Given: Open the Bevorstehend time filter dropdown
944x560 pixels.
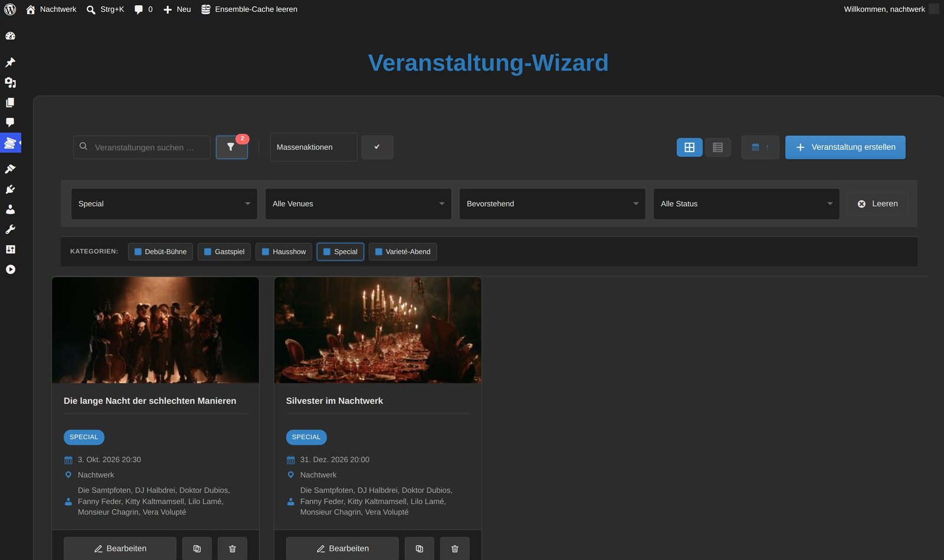Looking at the screenshot, I should click(x=552, y=204).
